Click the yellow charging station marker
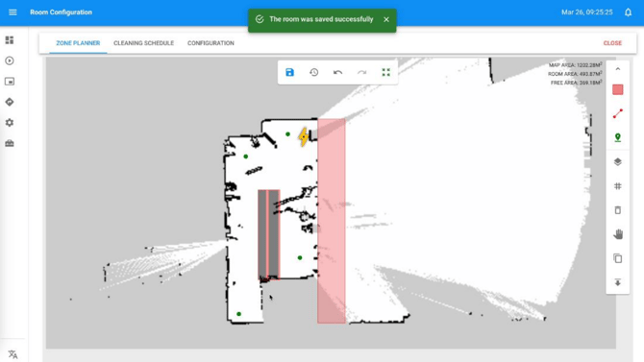This screenshot has width=644, height=362. [304, 136]
